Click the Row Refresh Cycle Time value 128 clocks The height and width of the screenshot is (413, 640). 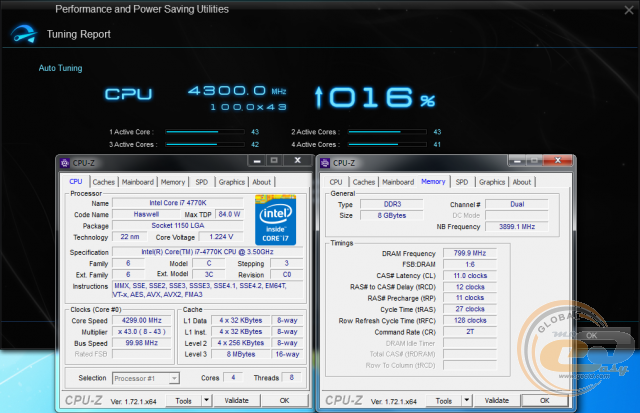point(470,320)
